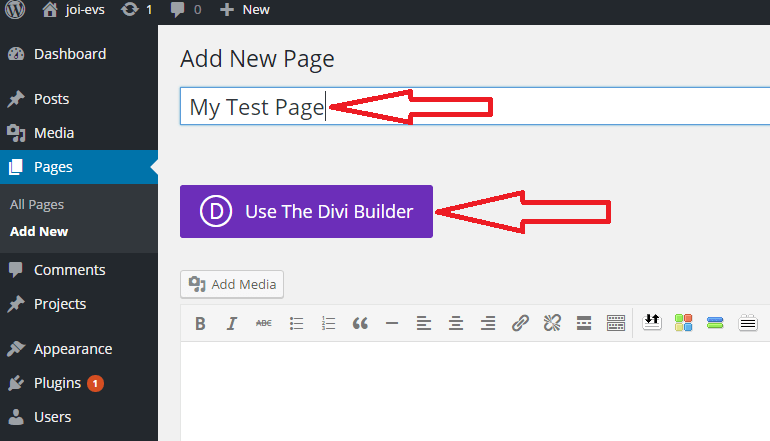The width and height of the screenshot is (770, 441).
Task: Open the All Pages link
Action: 37,204
